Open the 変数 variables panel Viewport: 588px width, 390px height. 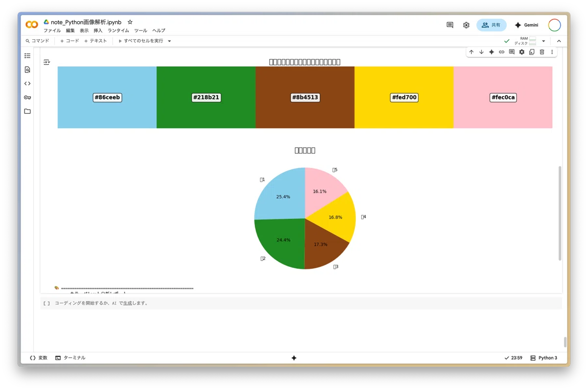(x=39, y=358)
